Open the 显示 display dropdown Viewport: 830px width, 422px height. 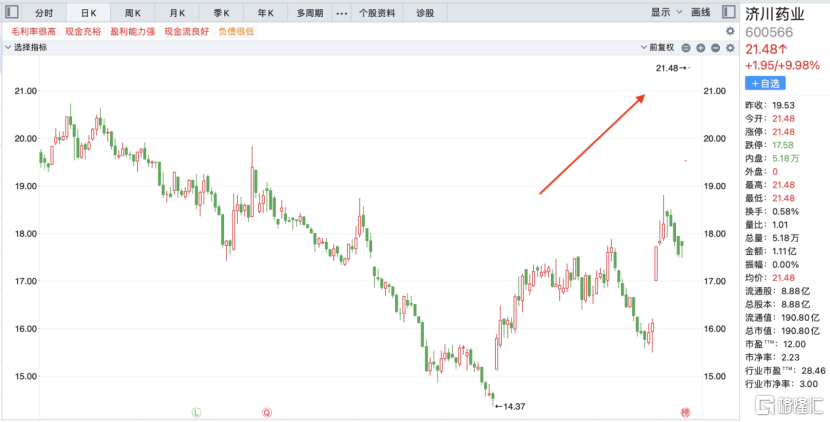[x=664, y=13]
